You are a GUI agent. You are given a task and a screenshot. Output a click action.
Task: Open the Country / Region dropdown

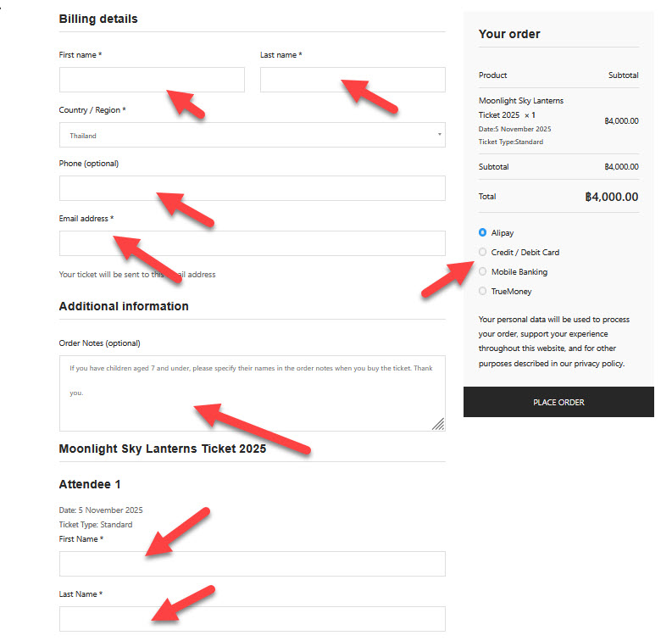(x=252, y=136)
